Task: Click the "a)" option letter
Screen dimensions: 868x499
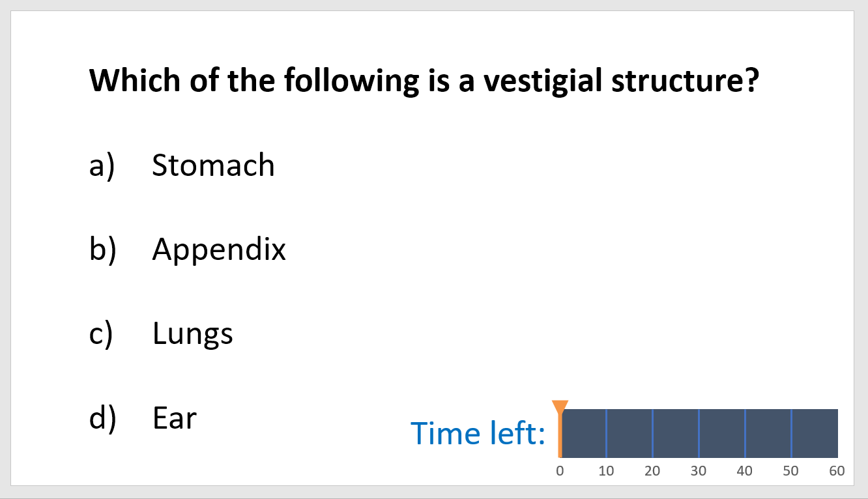Action: pyautogui.click(x=102, y=165)
